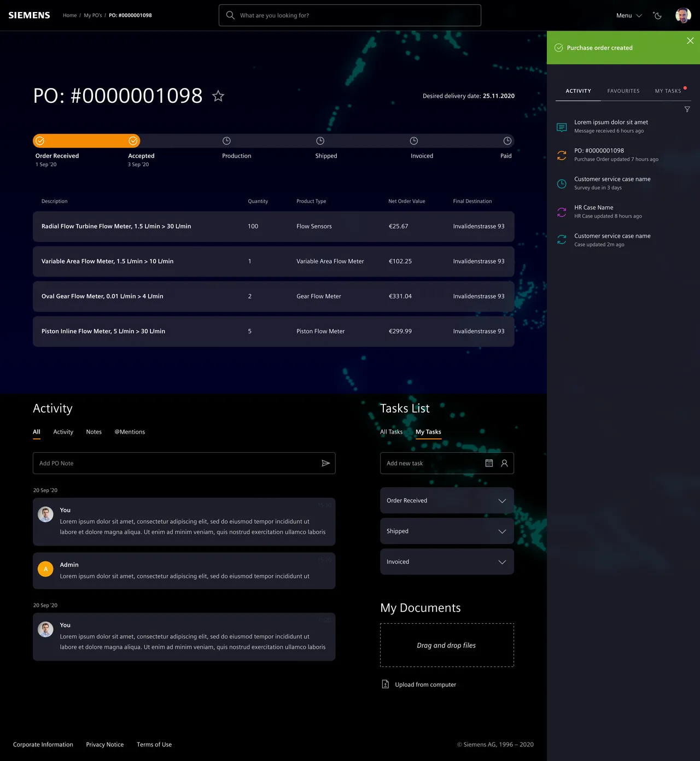Send the PO note using the arrow icon
Viewport: 700px width, 761px height.
(x=326, y=463)
